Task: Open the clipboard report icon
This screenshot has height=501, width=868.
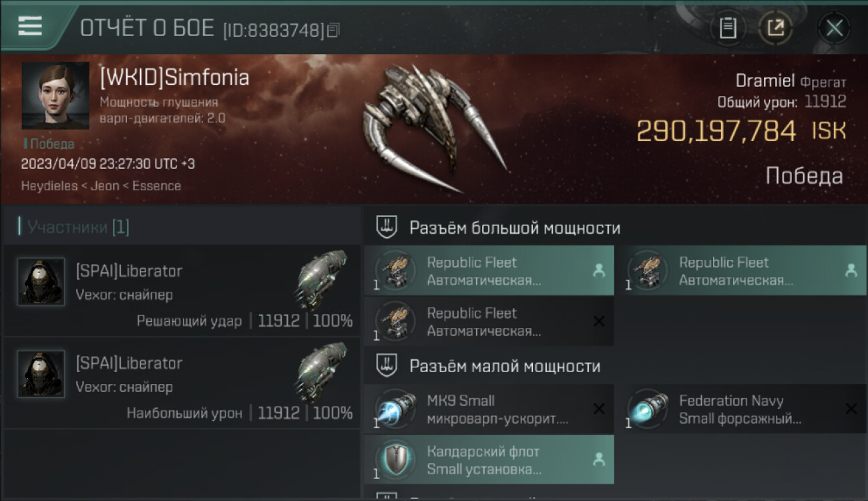Action: pos(728,28)
